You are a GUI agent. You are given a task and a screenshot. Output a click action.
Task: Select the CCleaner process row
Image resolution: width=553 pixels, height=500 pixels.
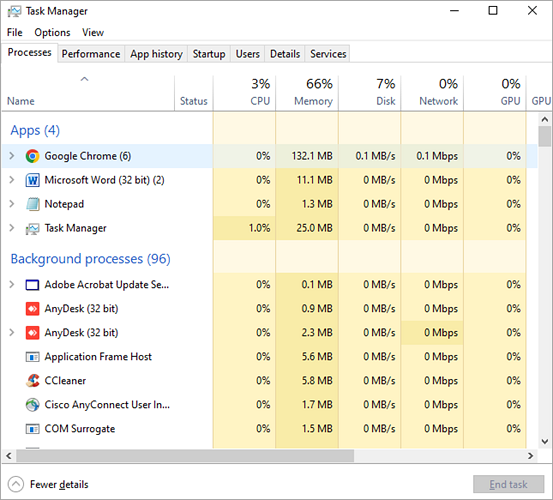(x=269, y=380)
